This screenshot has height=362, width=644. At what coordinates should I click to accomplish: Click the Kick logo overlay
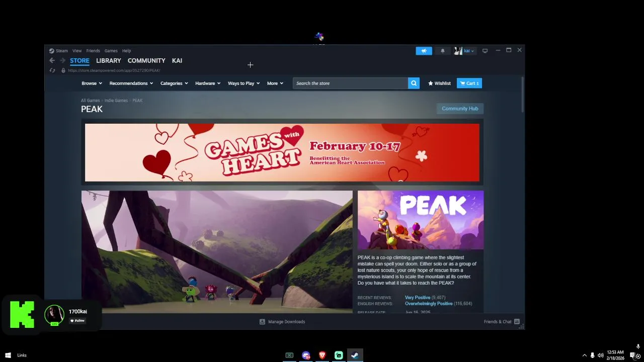[22, 315]
